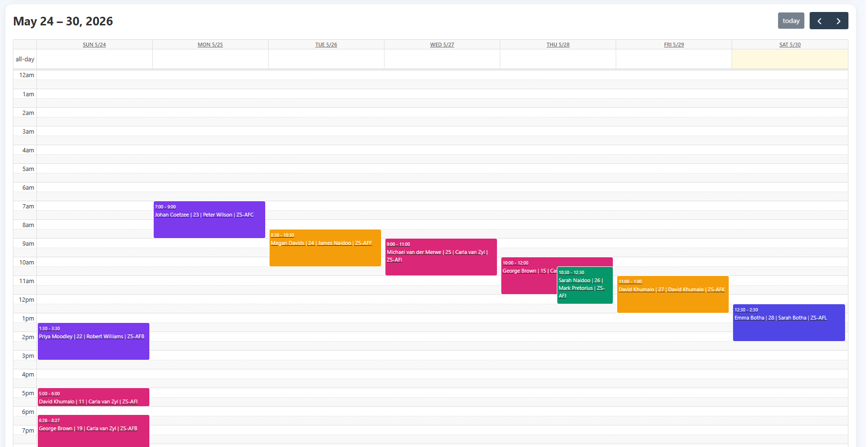Open Megan Davids 8:30 - 10:30 booking
868x447 pixels.
tap(325, 248)
